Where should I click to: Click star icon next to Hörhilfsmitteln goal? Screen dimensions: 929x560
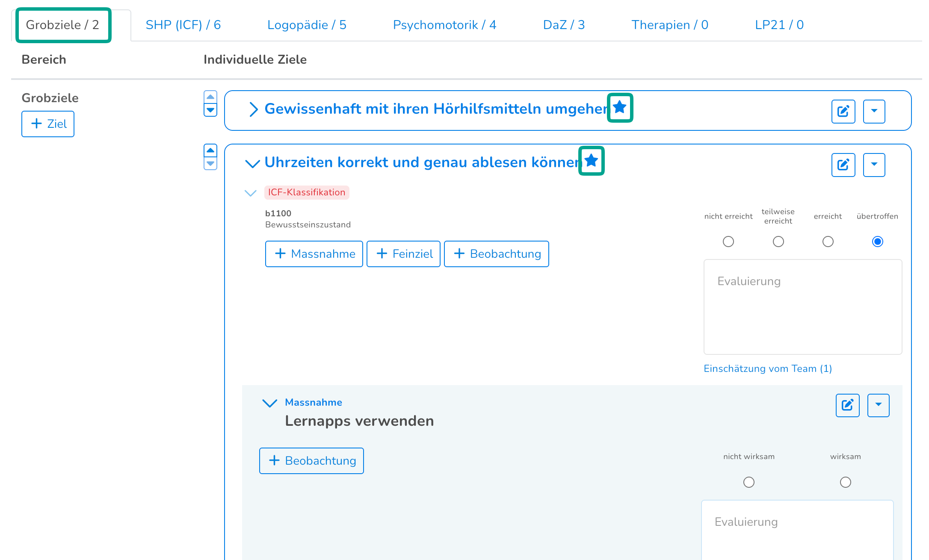click(620, 107)
